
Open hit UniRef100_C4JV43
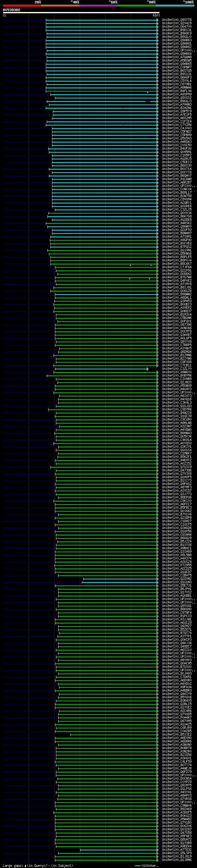[x=177, y=128]
